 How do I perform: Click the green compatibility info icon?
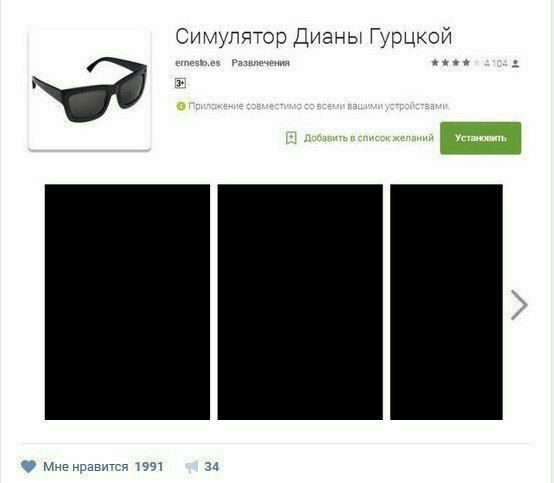point(181,106)
